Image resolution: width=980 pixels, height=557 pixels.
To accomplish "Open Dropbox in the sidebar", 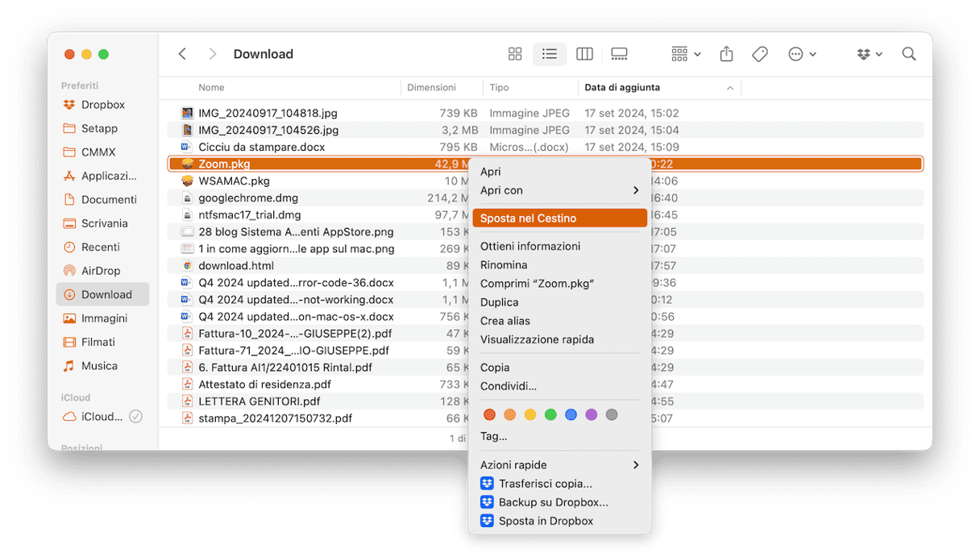I will [x=103, y=105].
